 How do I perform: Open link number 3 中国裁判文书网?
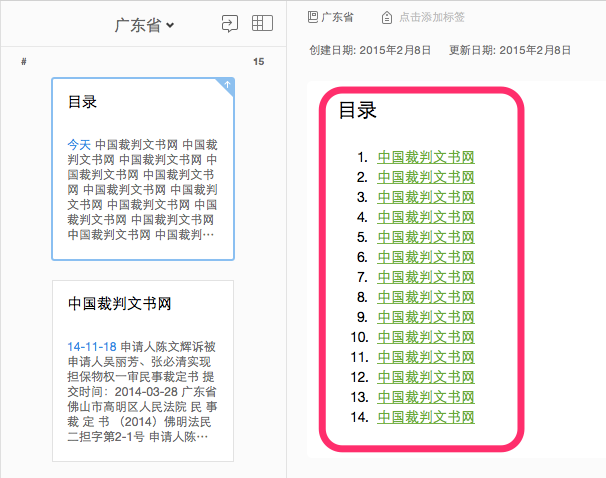click(426, 197)
